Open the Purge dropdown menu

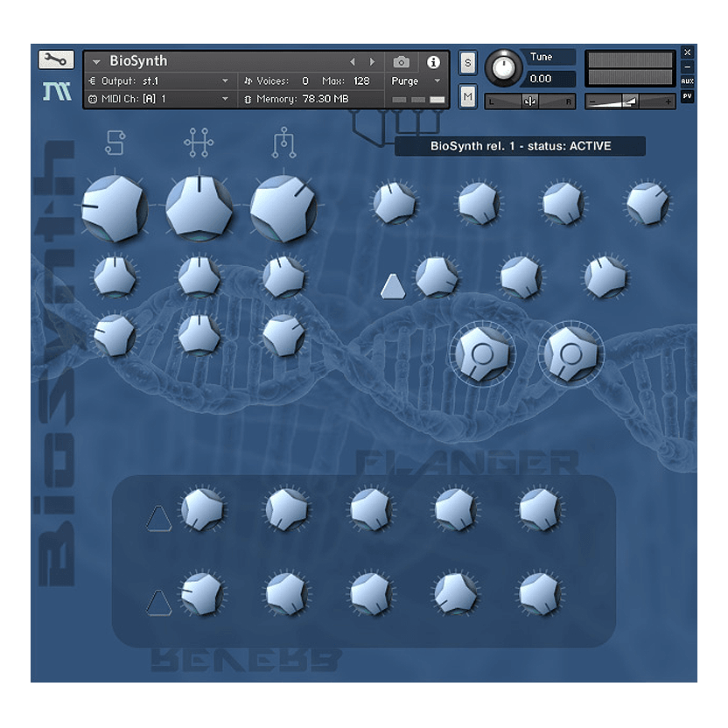pyautogui.click(x=407, y=80)
